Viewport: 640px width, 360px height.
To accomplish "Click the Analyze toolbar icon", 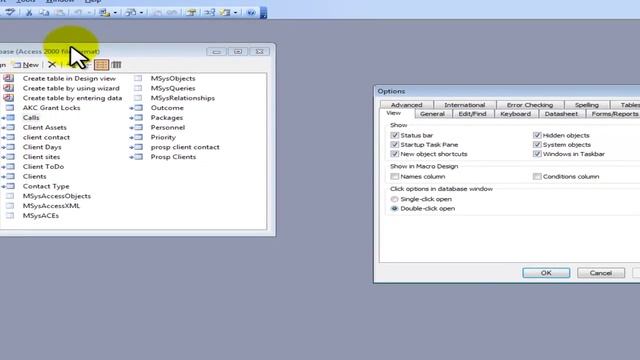I will click(x=131, y=13).
